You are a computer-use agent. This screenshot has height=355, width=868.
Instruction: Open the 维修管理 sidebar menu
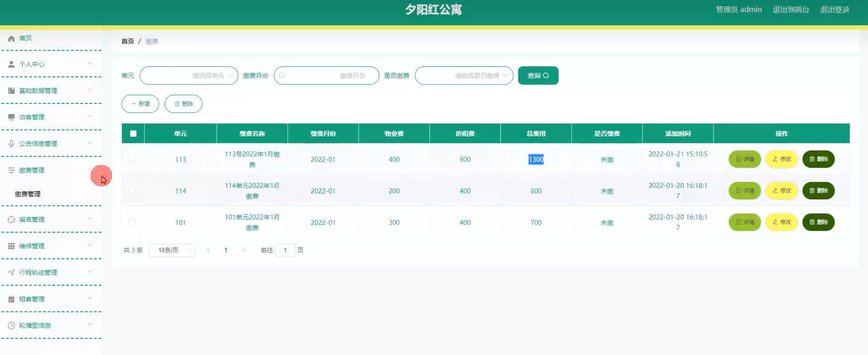[51, 246]
